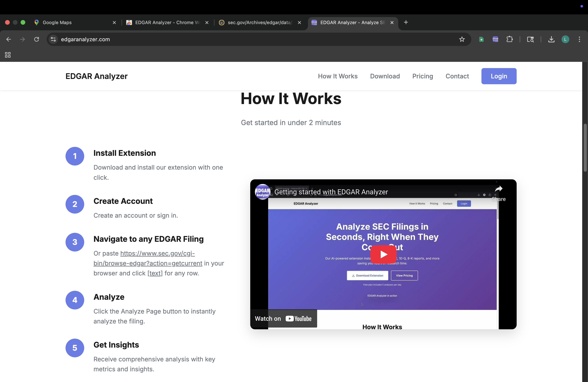Screen dimensions: 588x382
Task: Open a new browser tab
Action: 406,23
